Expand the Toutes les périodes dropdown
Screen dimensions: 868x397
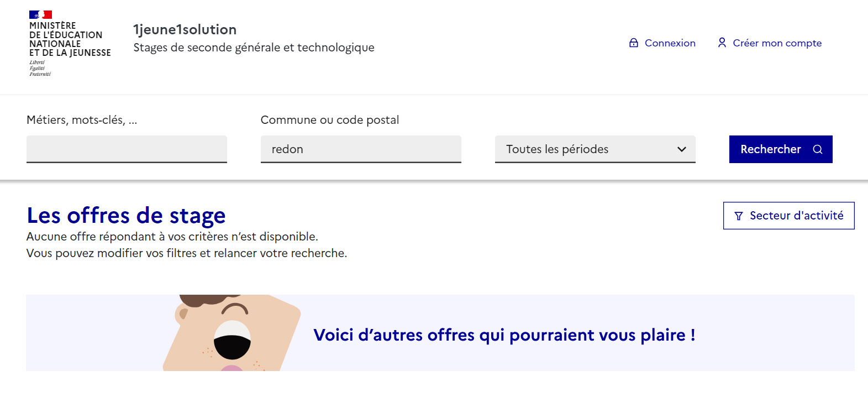point(595,149)
